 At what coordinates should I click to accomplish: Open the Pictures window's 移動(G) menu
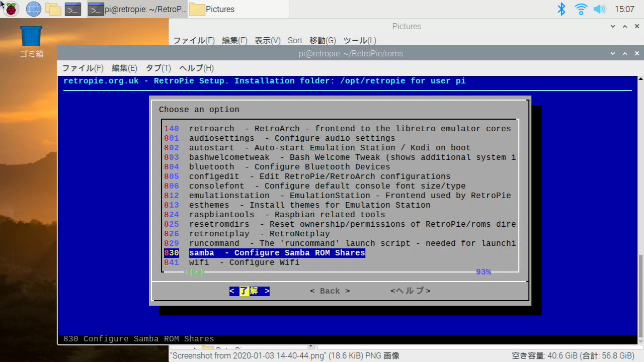(x=323, y=40)
